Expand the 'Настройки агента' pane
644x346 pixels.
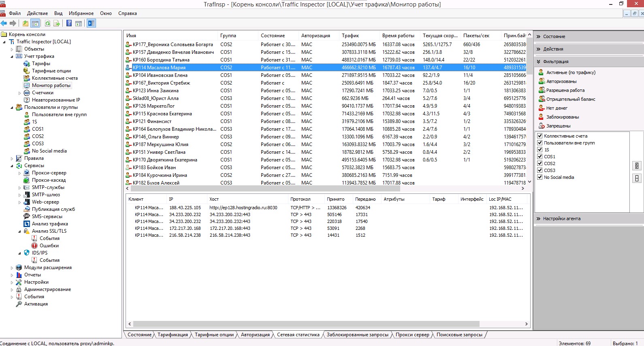coord(589,219)
